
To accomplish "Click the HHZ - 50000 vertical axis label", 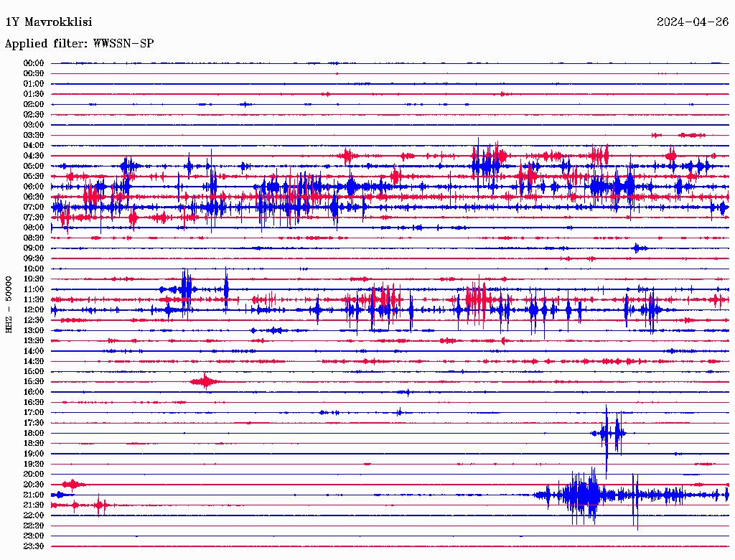I will click(9, 304).
